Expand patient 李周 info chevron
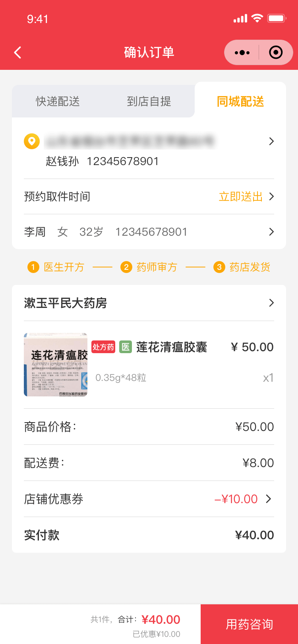This screenshot has height=644, width=298. point(271,232)
